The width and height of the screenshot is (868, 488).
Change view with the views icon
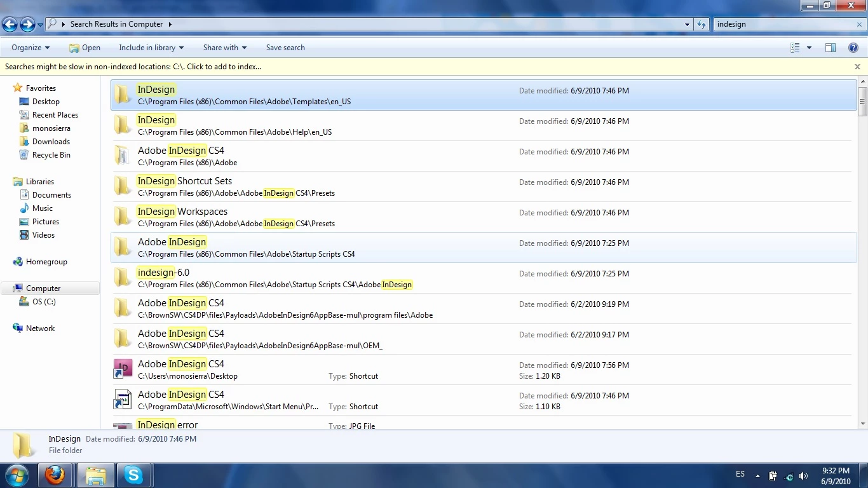(x=795, y=48)
